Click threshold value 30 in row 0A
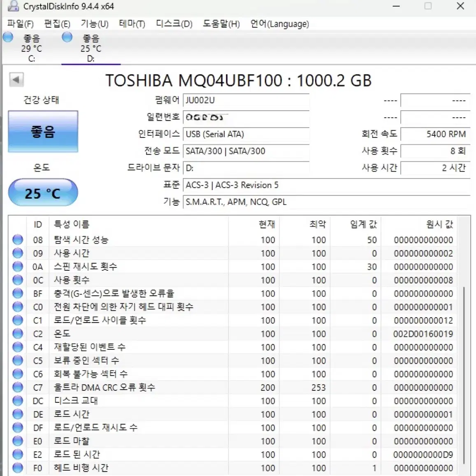This screenshot has height=476, width=476. (x=372, y=267)
